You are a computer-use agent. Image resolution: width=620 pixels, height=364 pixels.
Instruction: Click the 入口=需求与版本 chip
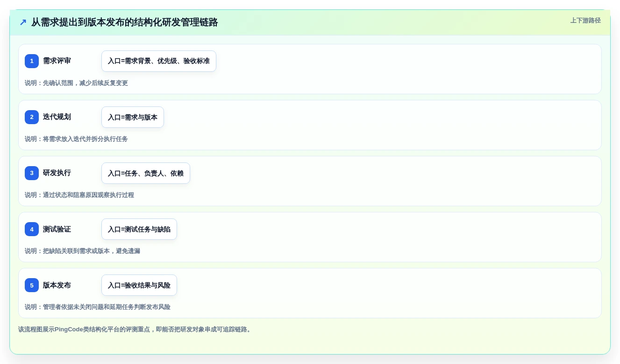(x=133, y=117)
